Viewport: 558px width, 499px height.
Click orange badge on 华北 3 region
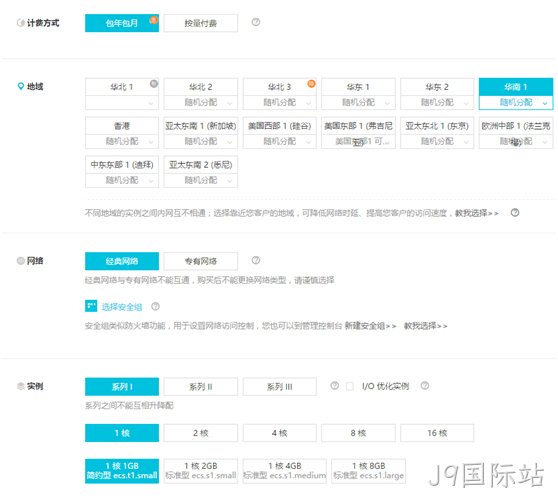pyautogui.click(x=311, y=84)
